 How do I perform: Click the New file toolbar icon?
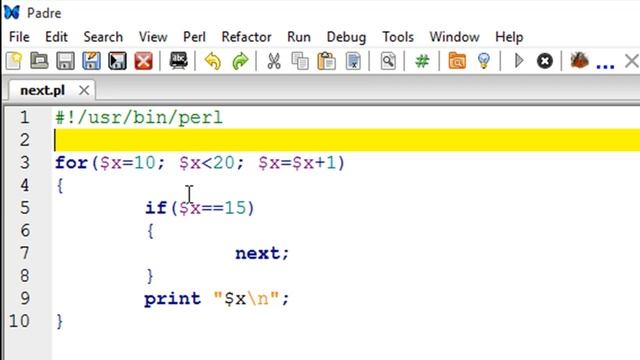(14, 61)
